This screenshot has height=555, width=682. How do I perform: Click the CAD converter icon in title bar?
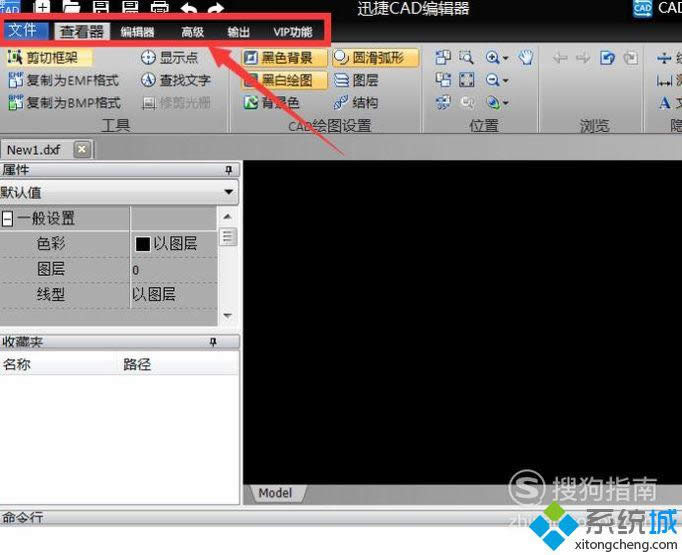[x=642, y=8]
